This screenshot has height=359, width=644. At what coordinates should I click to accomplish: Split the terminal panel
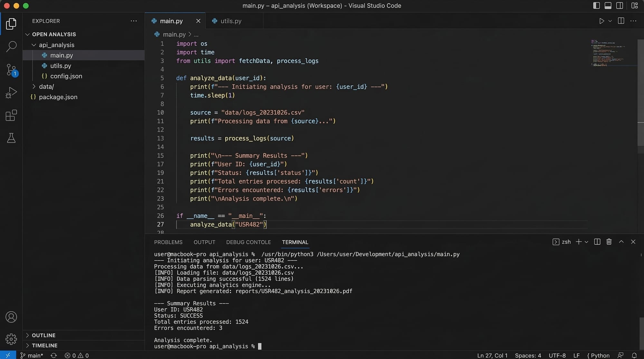point(597,242)
